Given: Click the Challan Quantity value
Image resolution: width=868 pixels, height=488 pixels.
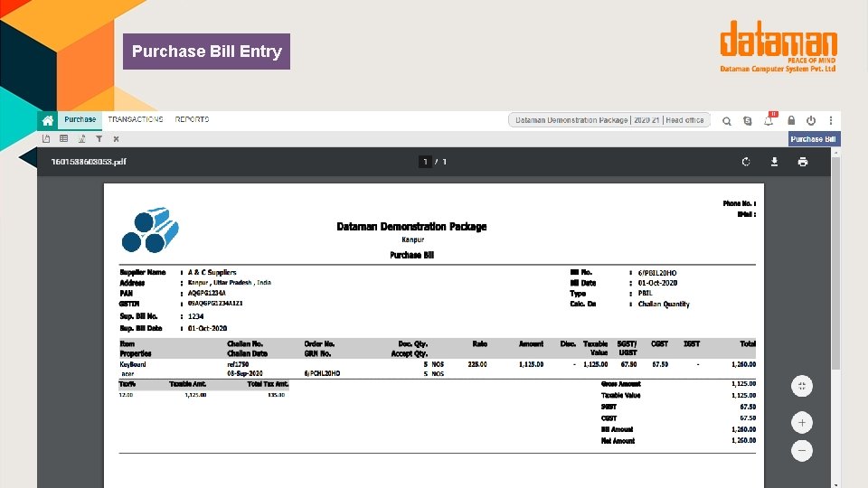Looking at the screenshot, I should tap(664, 304).
